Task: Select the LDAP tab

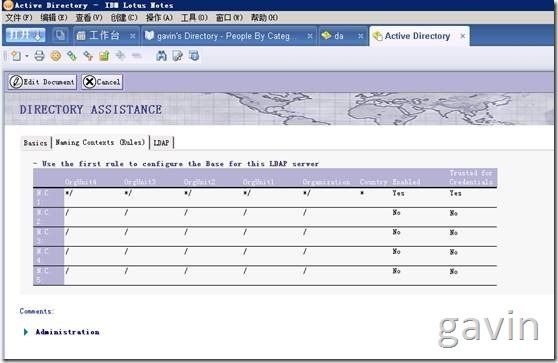Action: pos(161,143)
